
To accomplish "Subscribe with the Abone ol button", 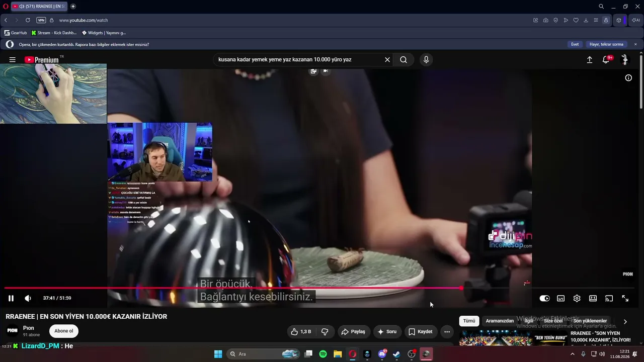I will pos(64,331).
